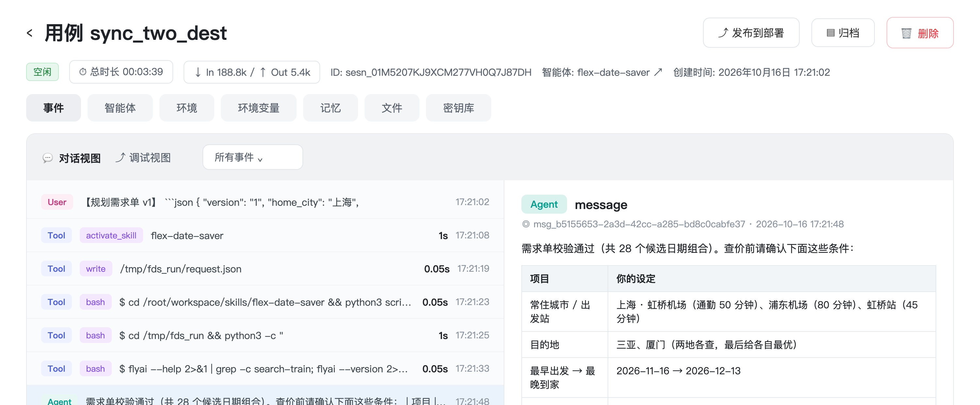The image size is (980, 405).
Task: Click the write tag
Action: pyautogui.click(x=96, y=268)
